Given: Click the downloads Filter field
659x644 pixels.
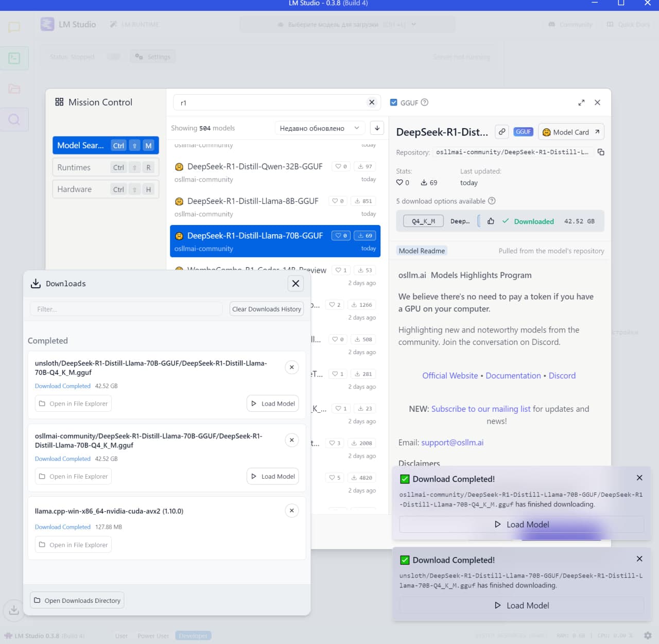Looking at the screenshot, I should coord(127,309).
